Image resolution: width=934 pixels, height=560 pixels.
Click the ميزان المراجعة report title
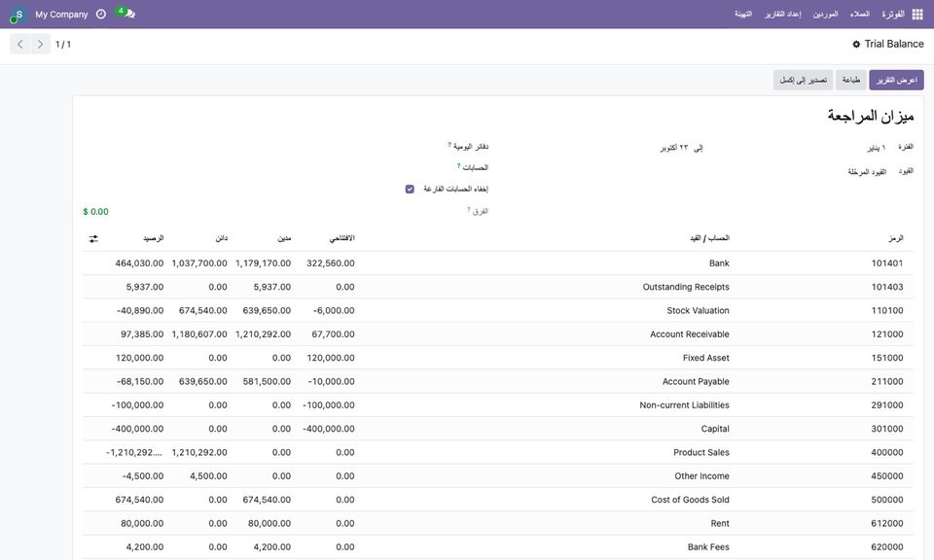[870, 116]
